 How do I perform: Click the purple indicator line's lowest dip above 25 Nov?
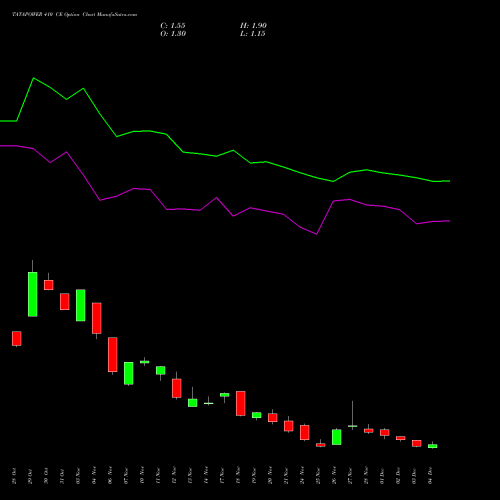pyautogui.click(x=316, y=234)
